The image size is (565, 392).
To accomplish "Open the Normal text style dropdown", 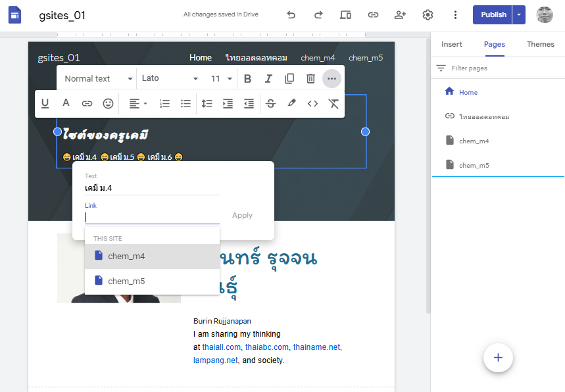I will pyautogui.click(x=98, y=79).
